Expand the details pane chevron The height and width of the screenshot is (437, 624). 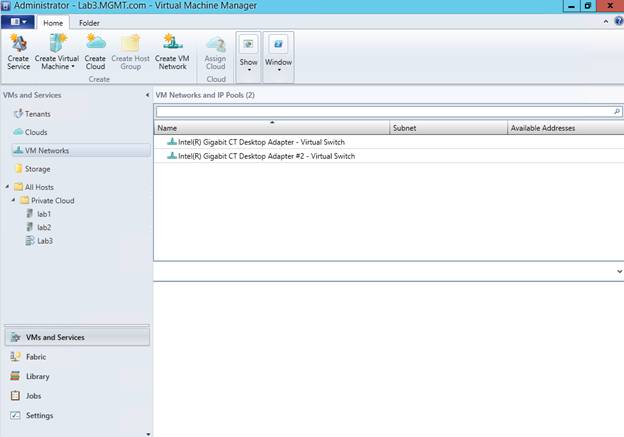pos(619,271)
